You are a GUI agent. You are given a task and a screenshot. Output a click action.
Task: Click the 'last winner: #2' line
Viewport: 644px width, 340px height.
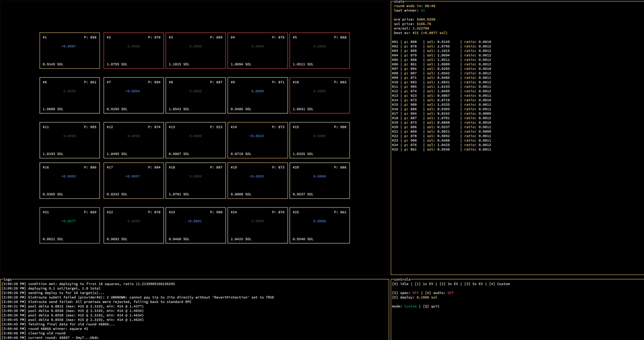coord(409,10)
